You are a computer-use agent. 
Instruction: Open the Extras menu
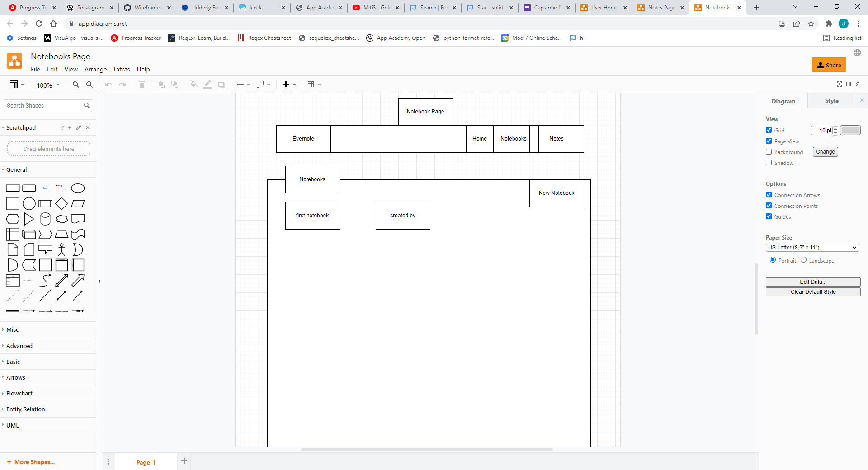coord(122,69)
